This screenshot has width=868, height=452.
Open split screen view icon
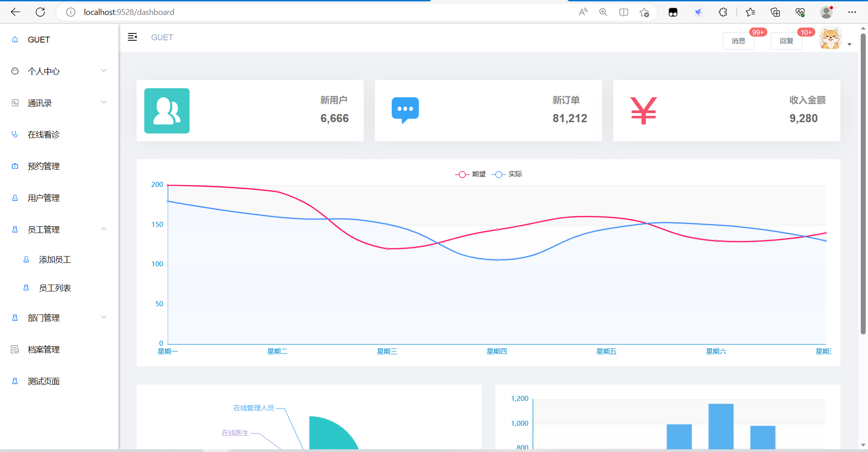pos(624,12)
